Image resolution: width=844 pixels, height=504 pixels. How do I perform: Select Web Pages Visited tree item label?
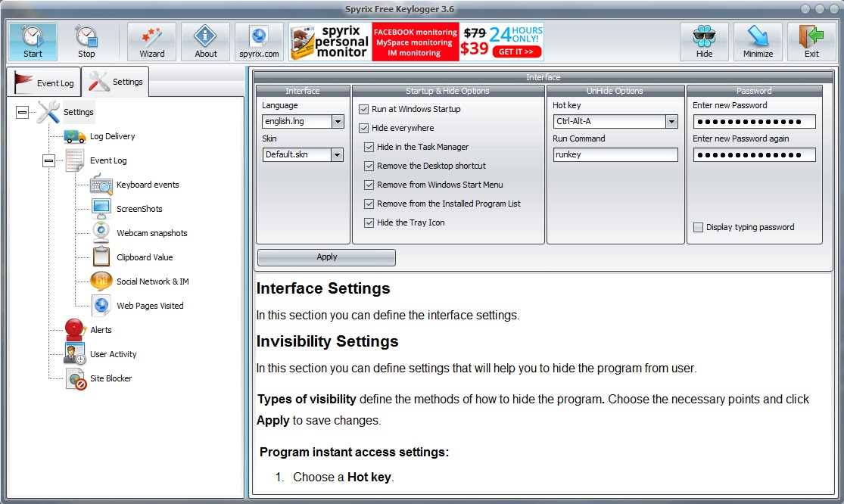150,306
